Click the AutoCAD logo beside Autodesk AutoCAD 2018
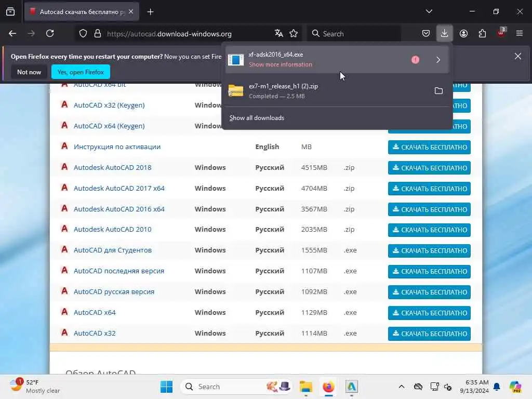 64,167
